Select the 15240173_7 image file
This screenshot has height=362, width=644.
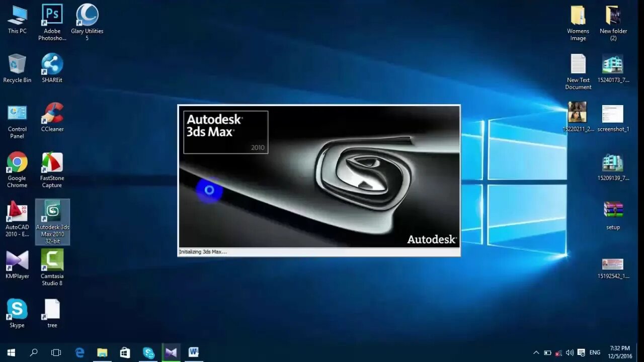613,68
